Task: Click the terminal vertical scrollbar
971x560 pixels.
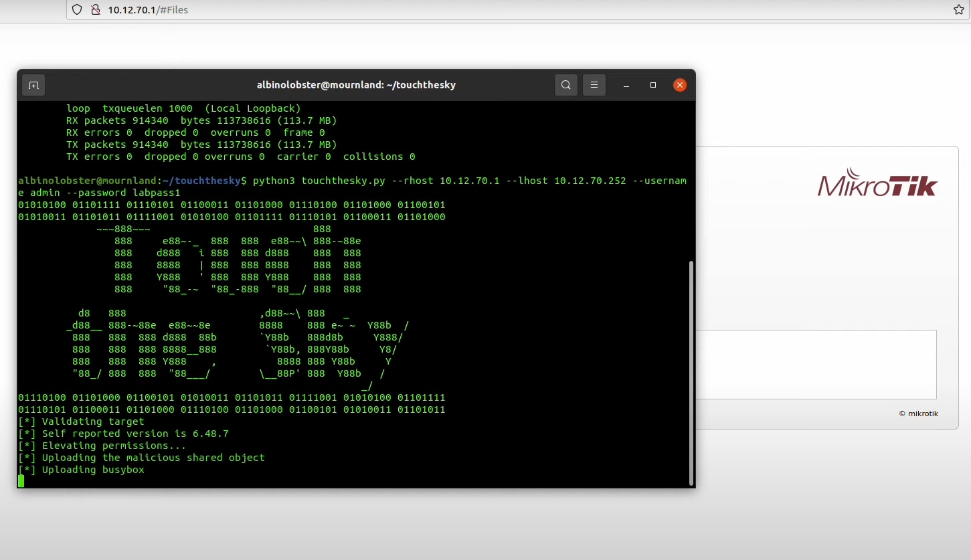Action: click(691, 372)
